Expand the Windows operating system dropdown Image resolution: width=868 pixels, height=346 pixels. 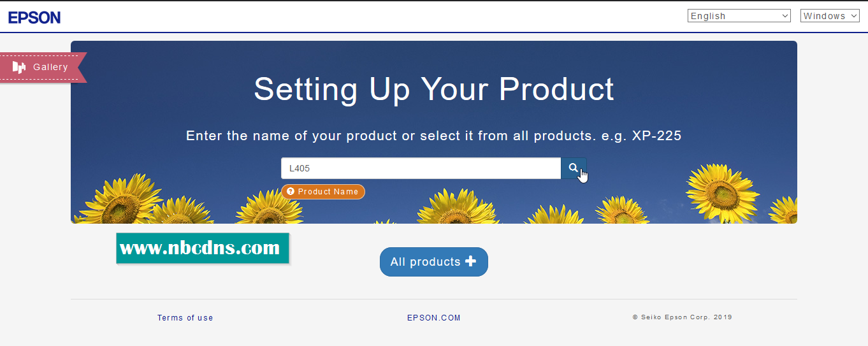point(830,16)
